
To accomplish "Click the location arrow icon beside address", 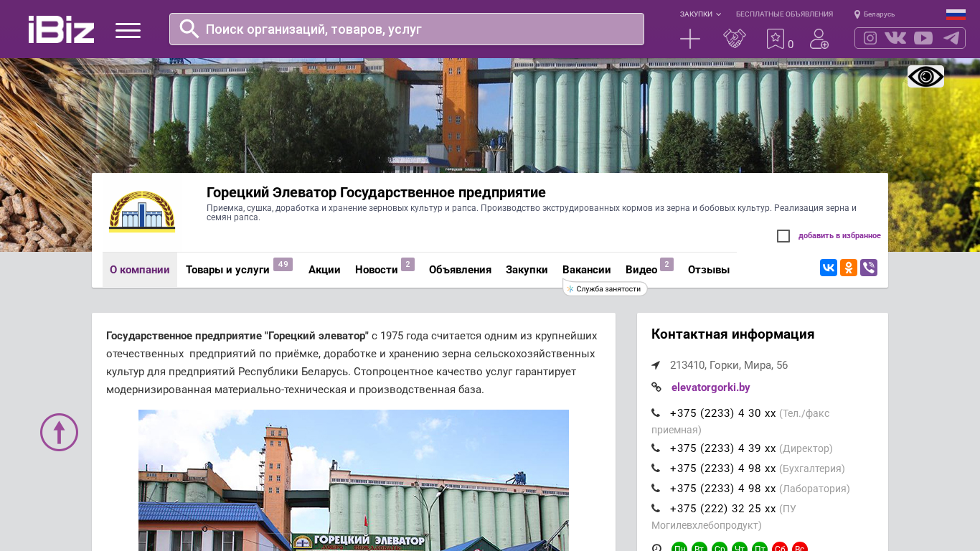I will [x=656, y=365].
